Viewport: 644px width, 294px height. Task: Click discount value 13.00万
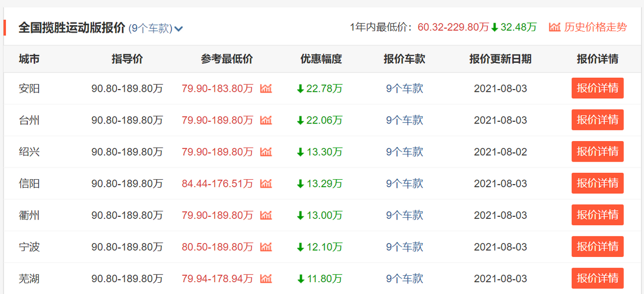[x=324, y=215]
